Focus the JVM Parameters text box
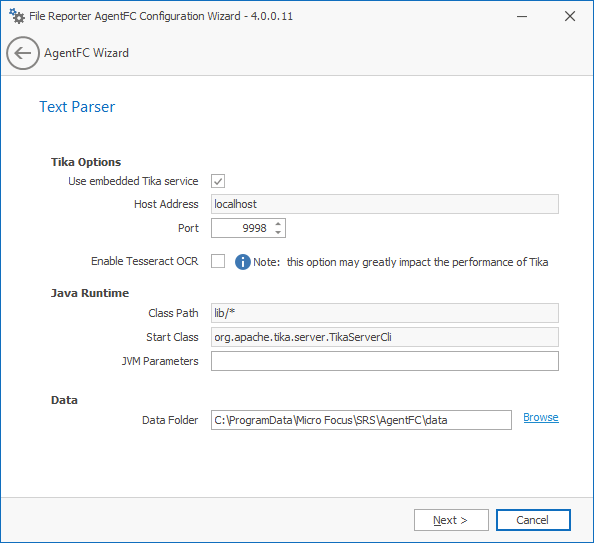This screenshot has width=594, height=543. pos(385,361)
